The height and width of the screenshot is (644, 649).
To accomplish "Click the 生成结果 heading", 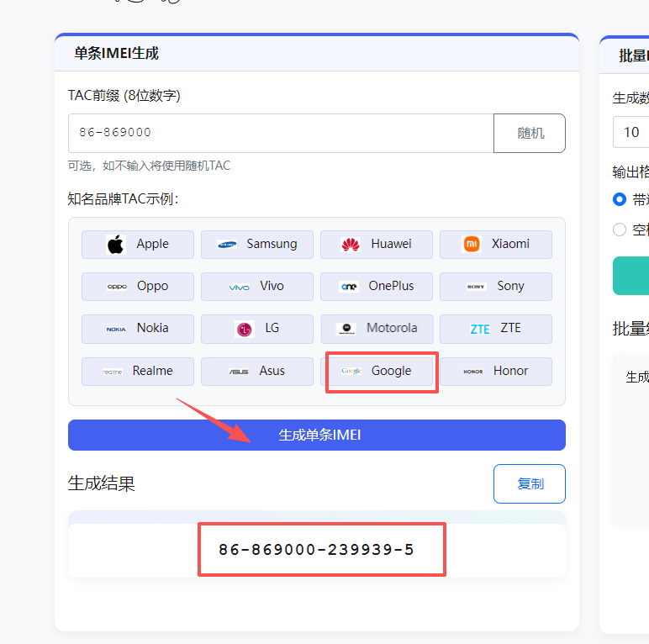I will 102,483.
